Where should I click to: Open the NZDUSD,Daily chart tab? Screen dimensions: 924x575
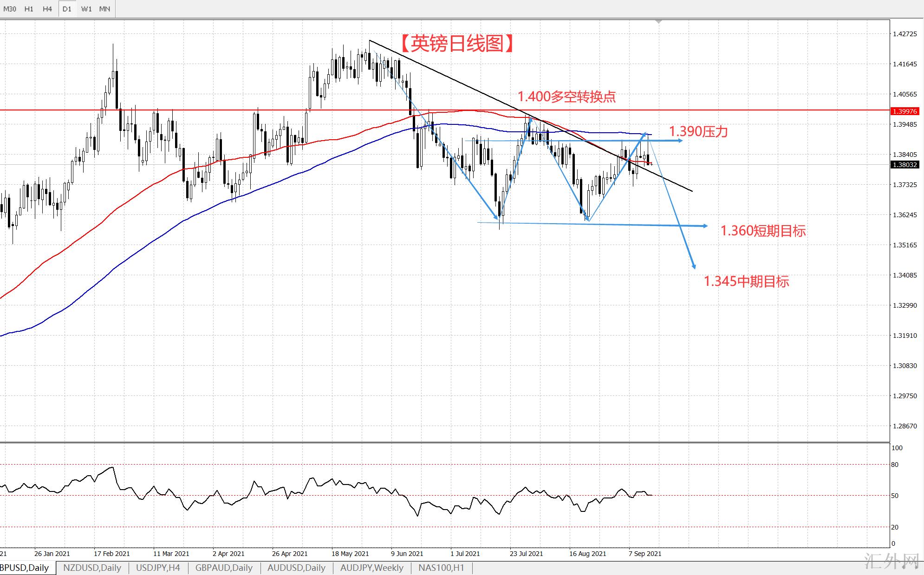(x=92, y=568)
